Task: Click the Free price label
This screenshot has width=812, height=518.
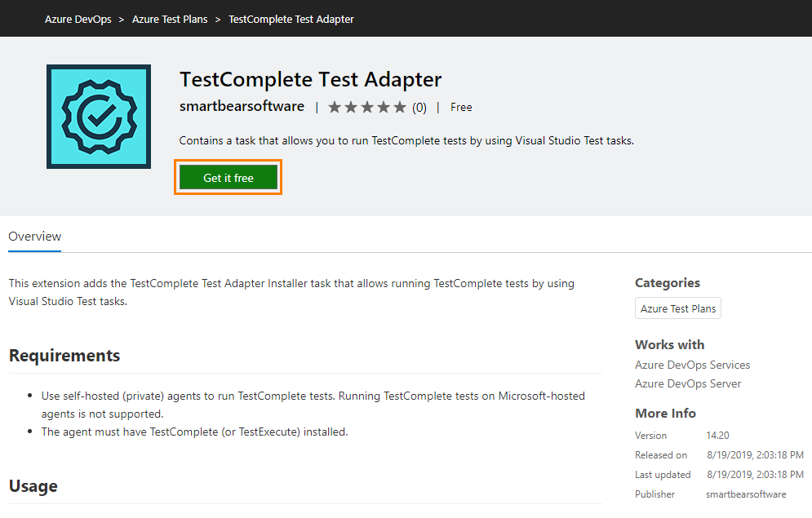Action: tap(461, 106)
